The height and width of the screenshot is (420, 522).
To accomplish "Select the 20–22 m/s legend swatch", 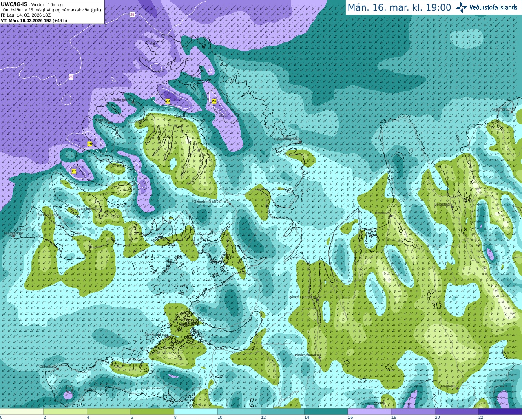I will (x=457, y=411).
